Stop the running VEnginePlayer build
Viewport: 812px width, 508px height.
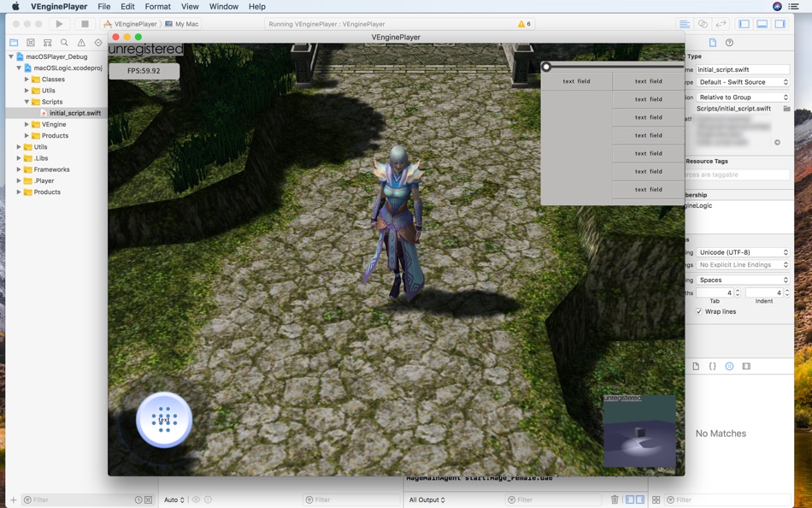(85, 24)
